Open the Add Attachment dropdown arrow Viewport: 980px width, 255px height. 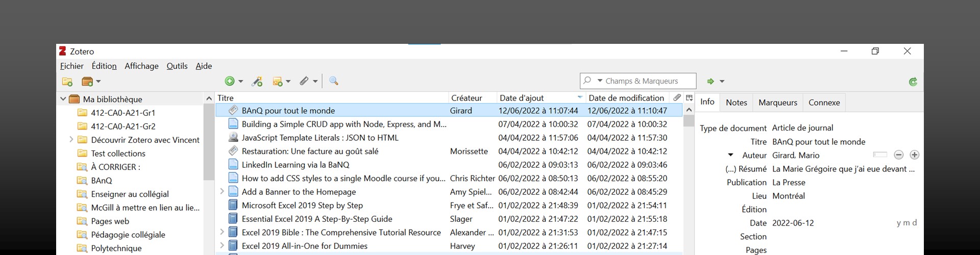pos(315,82)
